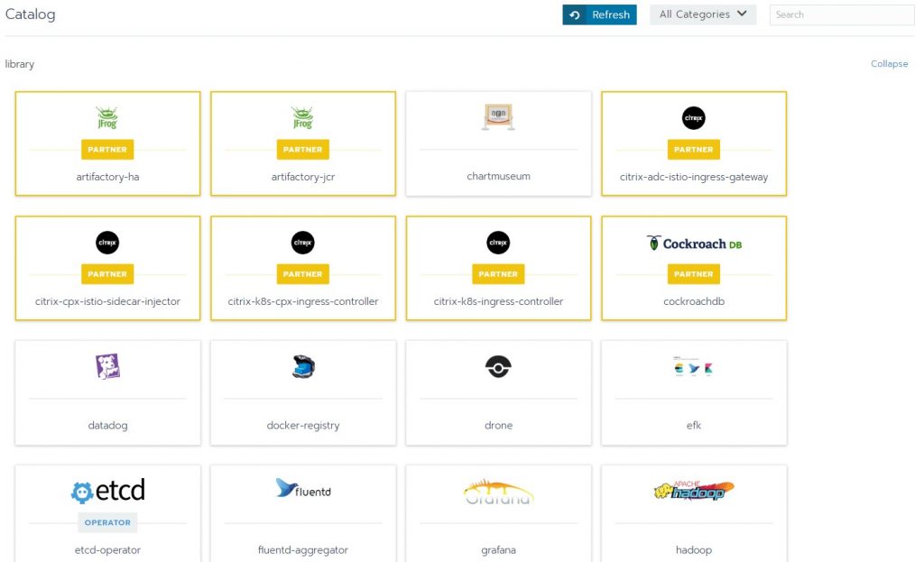The image size is (924, 562).
Task: Click the Search input field
Action: tap(842, 14)
